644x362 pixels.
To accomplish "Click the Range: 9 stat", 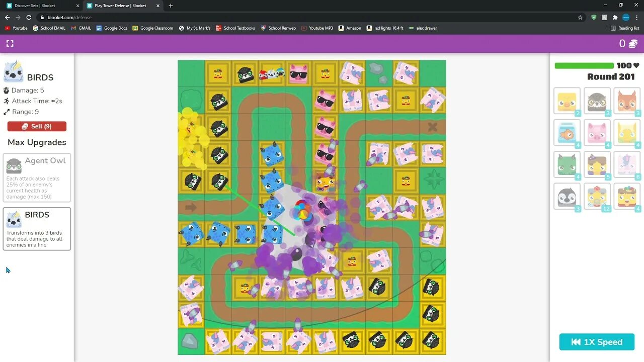I will pos(21,112).
